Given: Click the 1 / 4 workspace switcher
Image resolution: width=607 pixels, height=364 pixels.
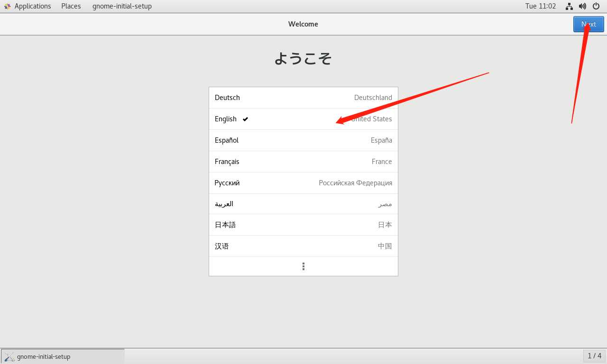Looking at the screenshot, I should (x=594, y=356).
